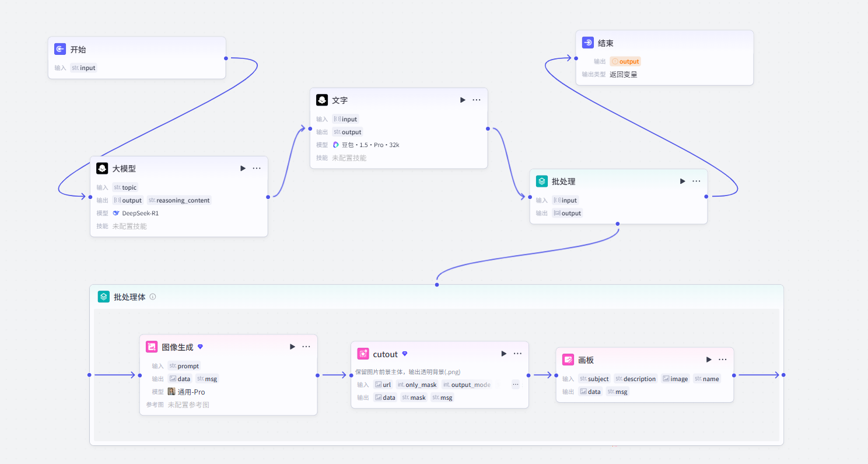The width and height of the screenshot is (868, 464).
Task: Run the 文字 node with play button
Action: coord(463,100)
